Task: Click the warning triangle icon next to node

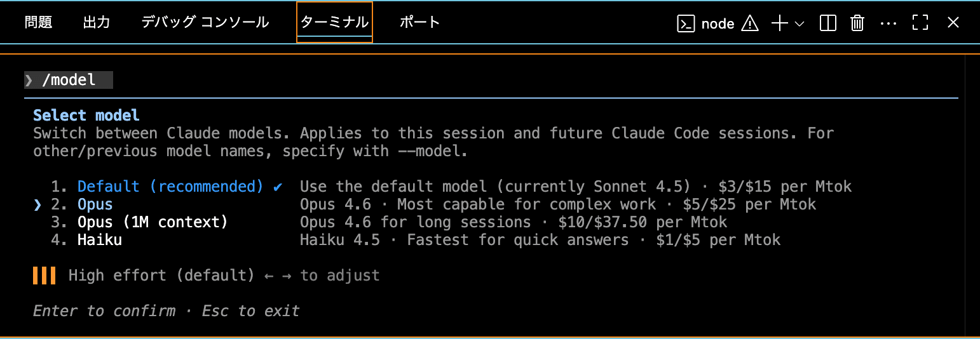Action: pos(750,23)
